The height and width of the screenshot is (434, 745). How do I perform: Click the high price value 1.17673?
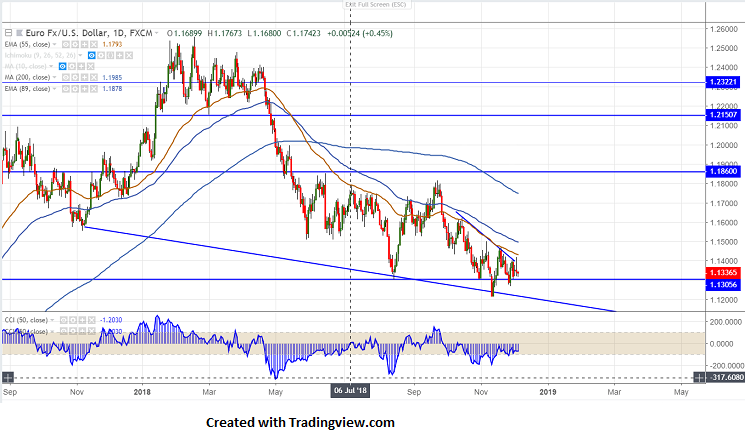point(228,33)
